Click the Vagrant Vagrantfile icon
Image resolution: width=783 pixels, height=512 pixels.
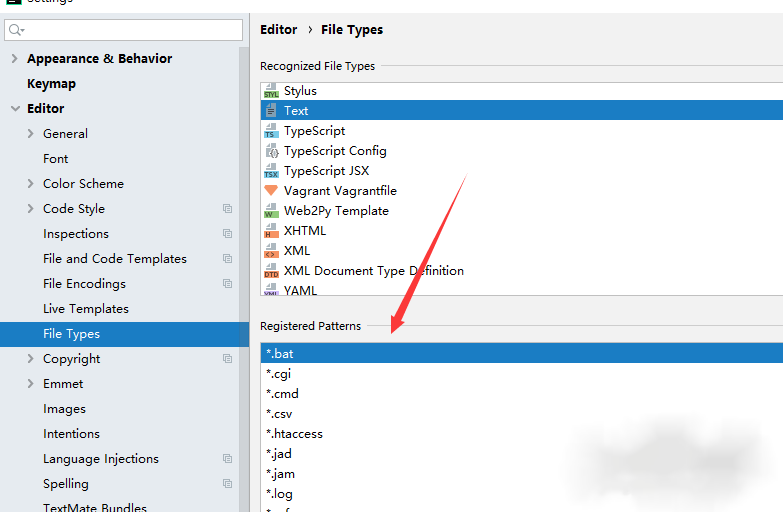pyautogui.click(x=271, y=191)
